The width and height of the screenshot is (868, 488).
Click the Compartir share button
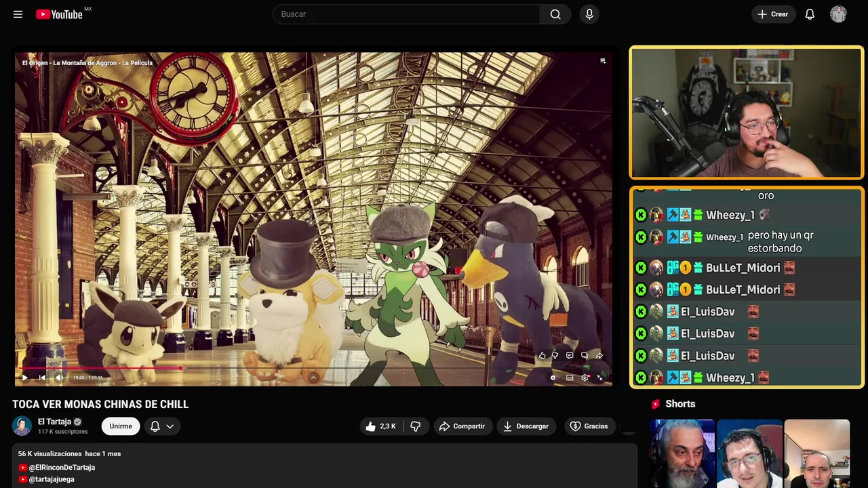(x=462, y=426)
